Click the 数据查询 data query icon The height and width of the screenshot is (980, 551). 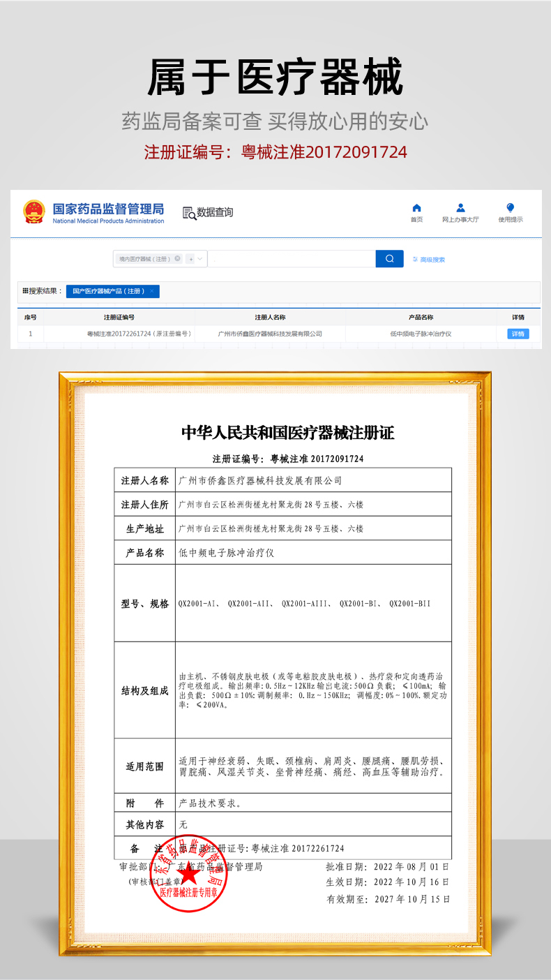189,213
